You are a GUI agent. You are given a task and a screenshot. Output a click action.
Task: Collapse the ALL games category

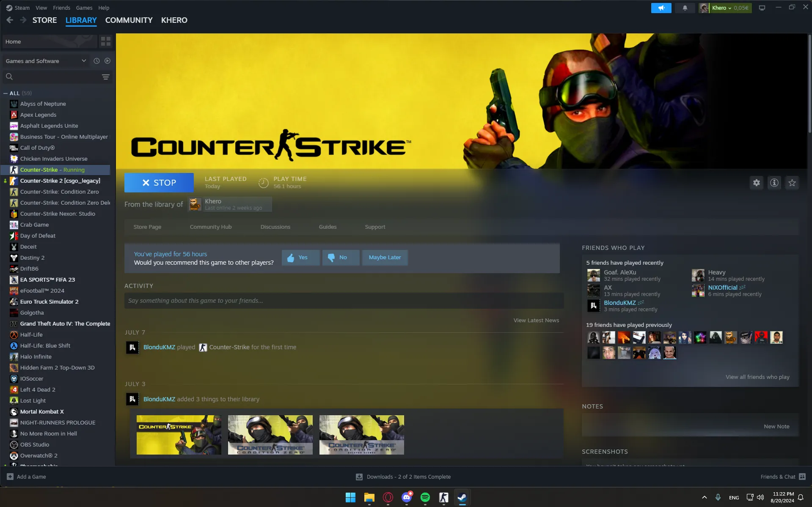(6, 93)
